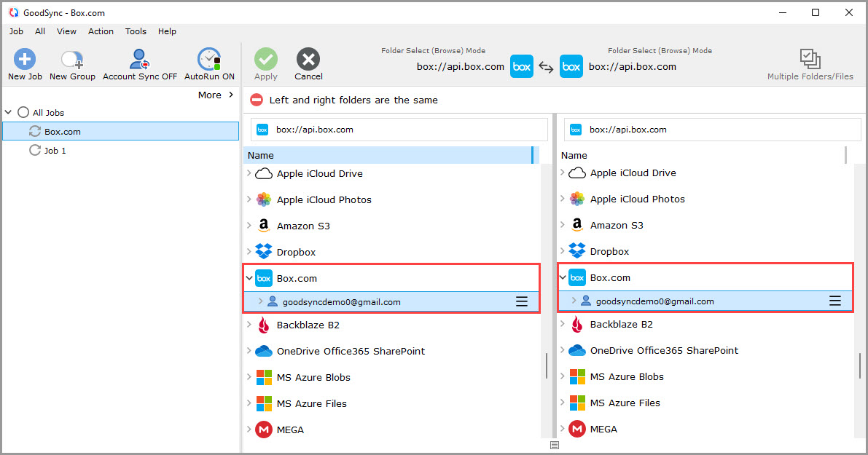Click right pane Apple iCloud Drive cloud icon
The height and width of the screenshot is (455, 868).
(x=576, y=173)
